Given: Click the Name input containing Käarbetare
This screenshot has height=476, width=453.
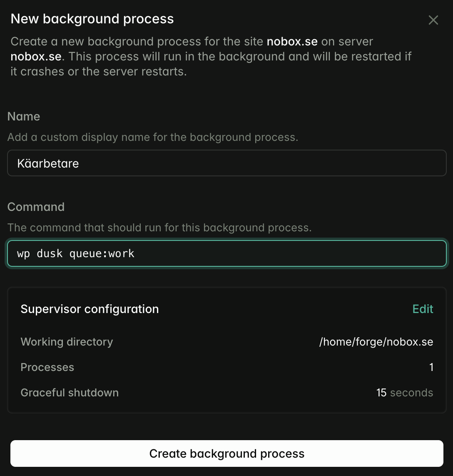Looking at the screenshot, I should [x=226, y=163].
